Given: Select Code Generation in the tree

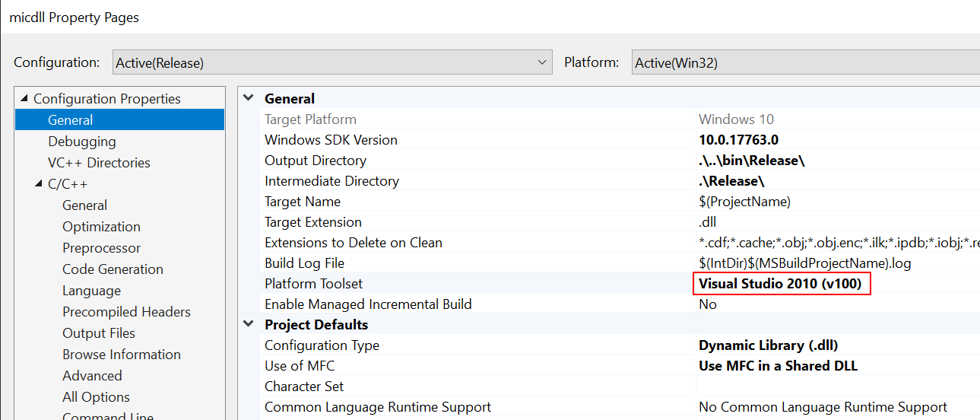Looking at the screenshot, I should point(113,269).
